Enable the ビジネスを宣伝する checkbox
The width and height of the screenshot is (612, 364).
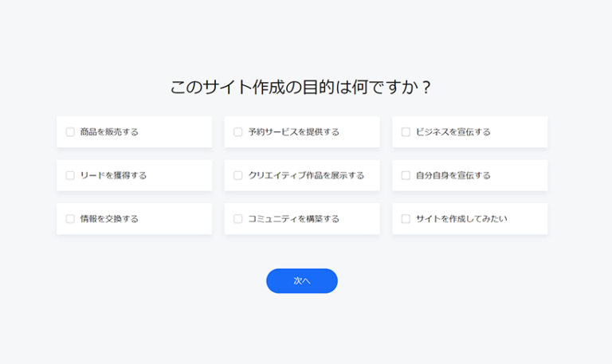[406, 132]
